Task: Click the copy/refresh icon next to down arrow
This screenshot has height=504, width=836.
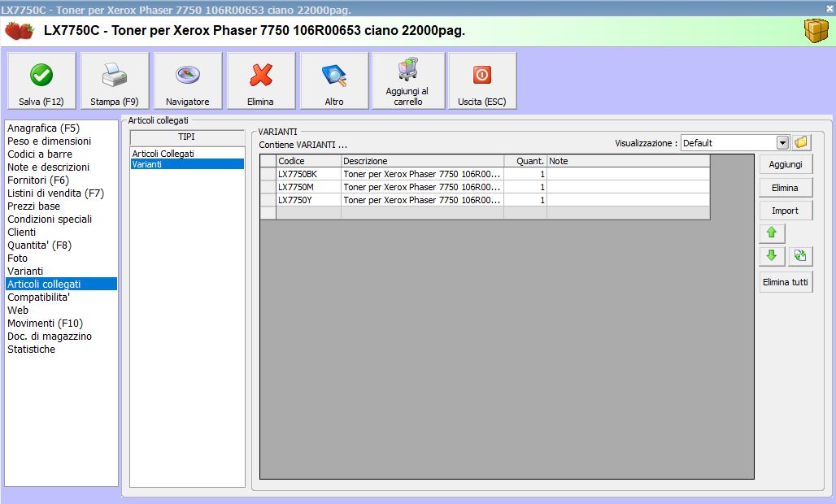Action: (x=800, y=256)
